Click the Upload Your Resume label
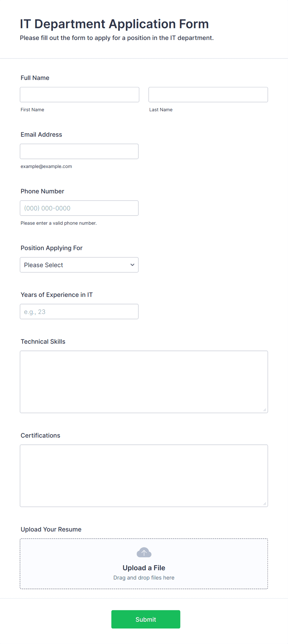Screen dimensions: 288x644 point(51,529)
